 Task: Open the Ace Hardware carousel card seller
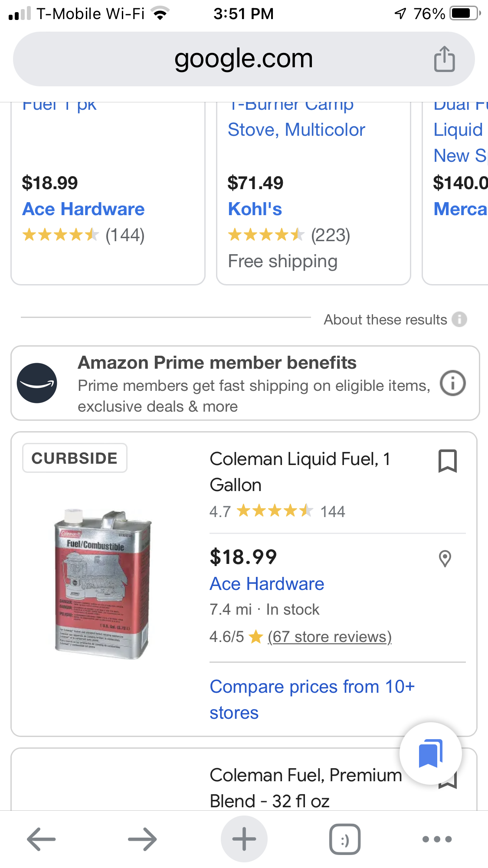click(83, 209)
